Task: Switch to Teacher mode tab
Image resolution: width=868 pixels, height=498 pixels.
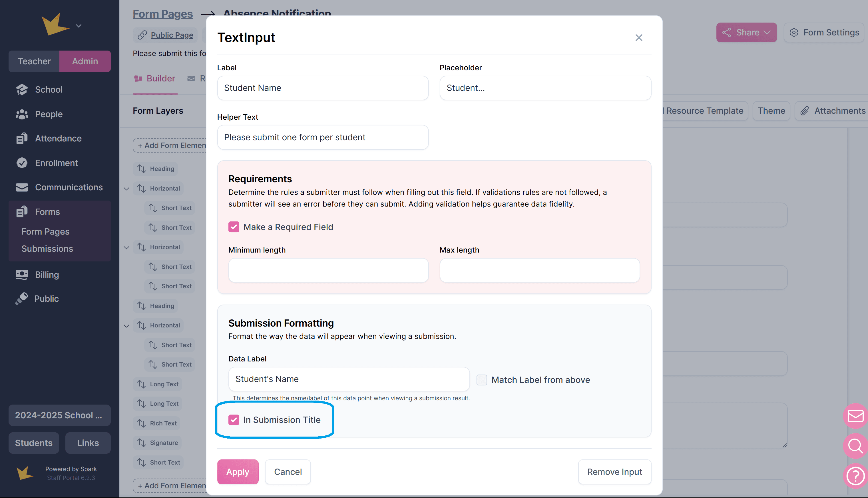Action: point(34,61)
